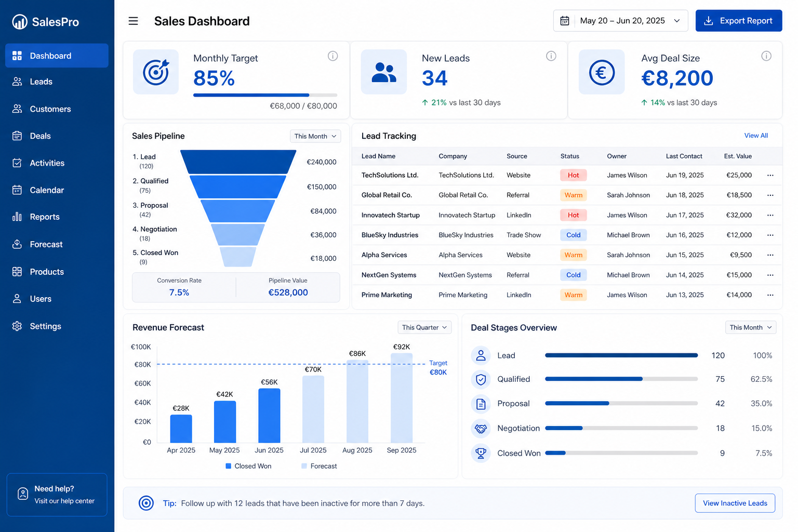Open row options for TechSolutions Ltd.
Viewport: 798px width, 532px height.
[x=770, y=176]
